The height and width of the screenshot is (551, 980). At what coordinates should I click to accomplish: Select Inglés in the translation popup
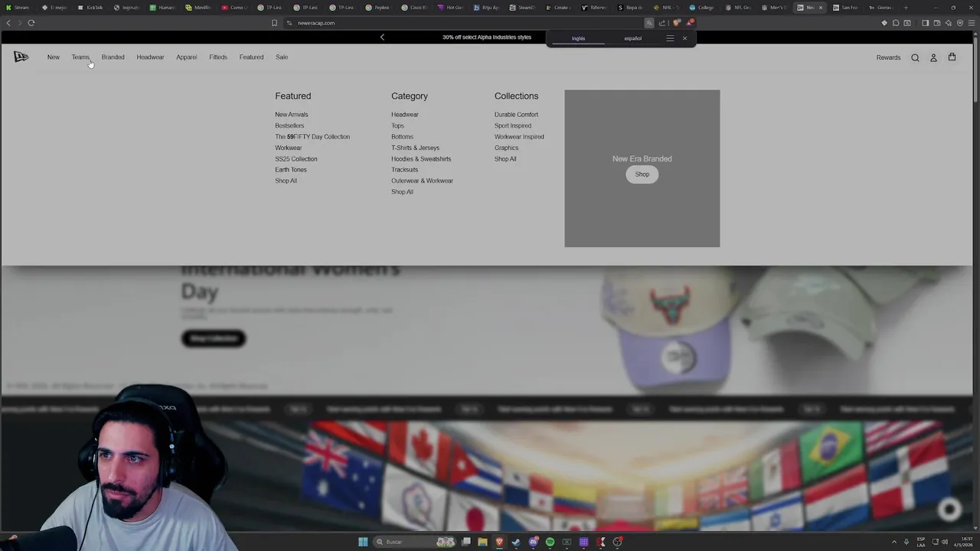tap(578, 38)
